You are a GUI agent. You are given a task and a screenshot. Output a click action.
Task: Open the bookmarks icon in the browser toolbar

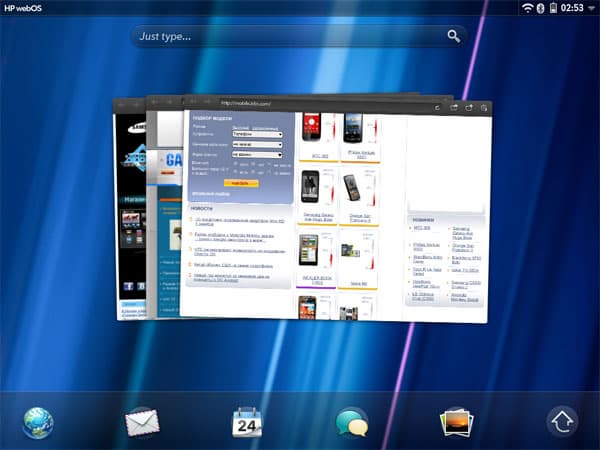(x=484, y=108)
